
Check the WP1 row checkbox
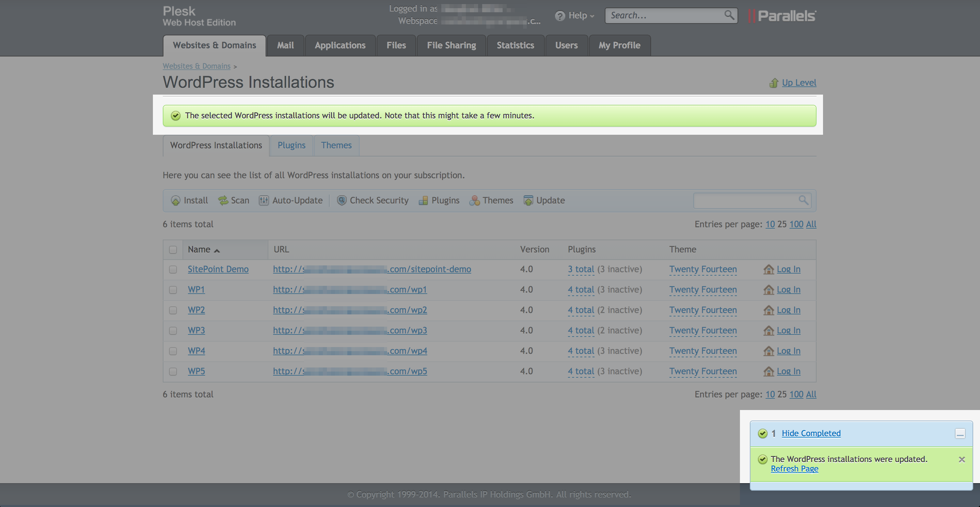point(173,290)
